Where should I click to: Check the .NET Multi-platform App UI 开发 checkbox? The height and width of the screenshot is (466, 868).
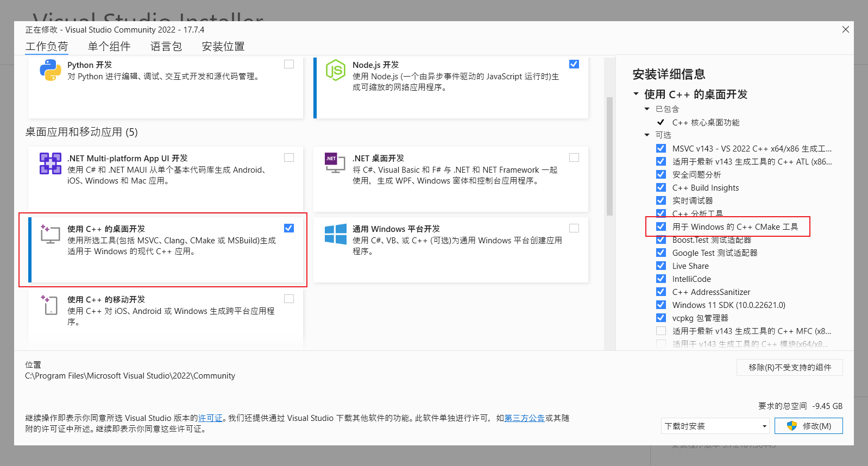[289, 158]
